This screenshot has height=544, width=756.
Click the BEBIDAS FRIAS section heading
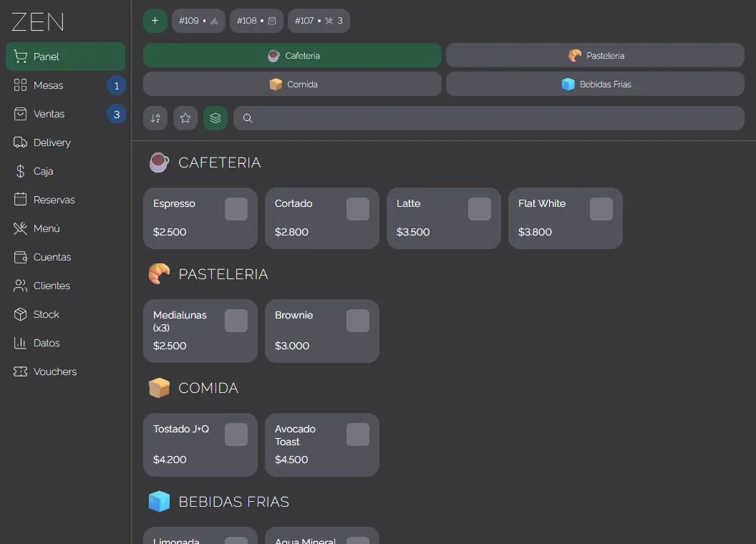[234, 502]
